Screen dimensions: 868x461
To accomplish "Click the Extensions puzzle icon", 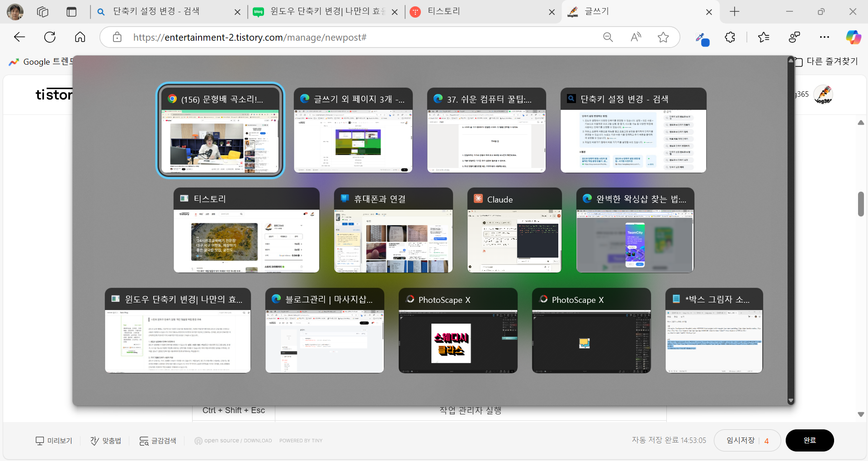I will click(730, 37).
